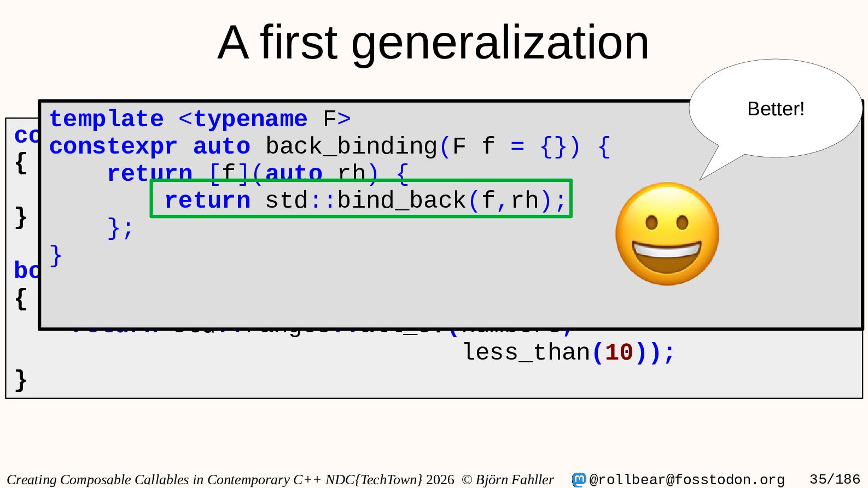The image size is (868, 488).
Task: Click the Mastodon logo icon in footer
Action: coord(579,480)
